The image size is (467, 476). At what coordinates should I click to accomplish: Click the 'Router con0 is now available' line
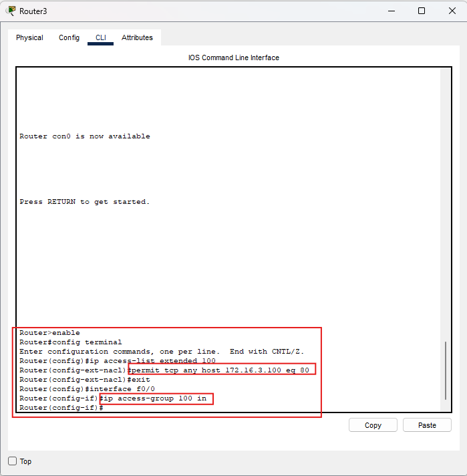coord(85,136)
